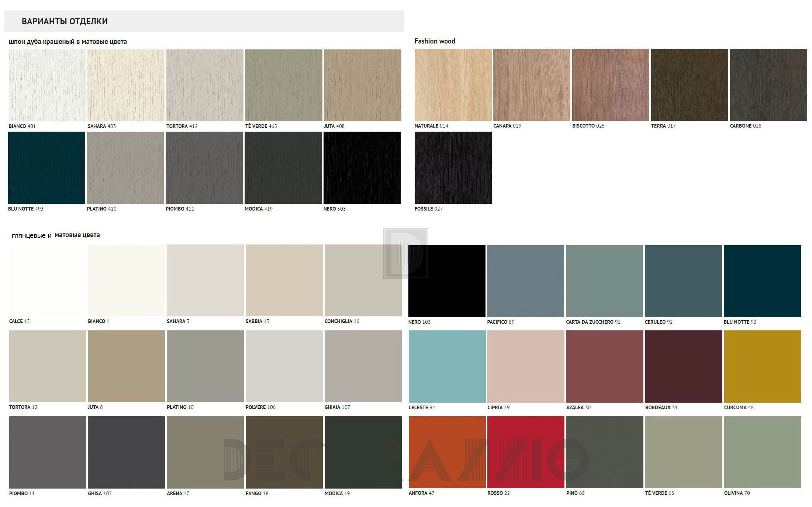The width and height of the screenshot is (812, 507).
Task: Select the Naturale 014 Fashion wood sample
Action: [x=453, y=85]
